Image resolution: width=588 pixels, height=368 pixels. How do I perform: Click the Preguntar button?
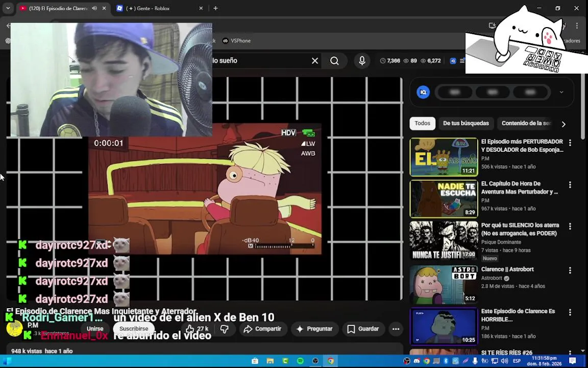click(314, 329)
